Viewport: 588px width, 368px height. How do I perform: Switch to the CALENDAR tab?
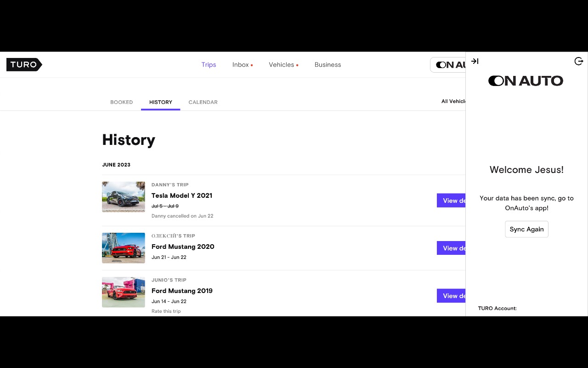pyautogui.click(x=203, y=102)
